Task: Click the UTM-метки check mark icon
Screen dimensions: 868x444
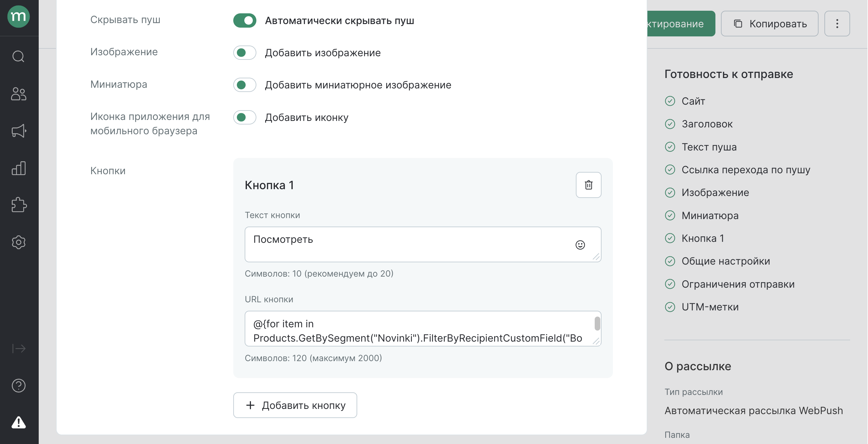Action: point(670,307)
